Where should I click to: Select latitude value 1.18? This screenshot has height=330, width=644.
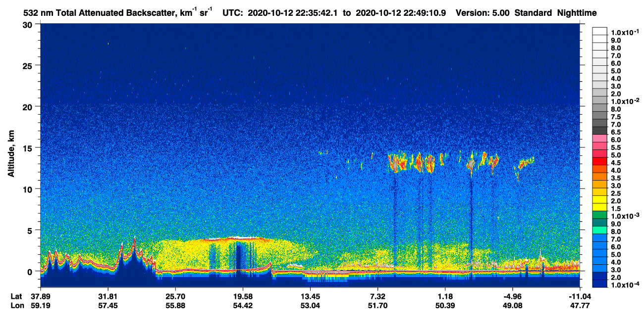(445, 296)
